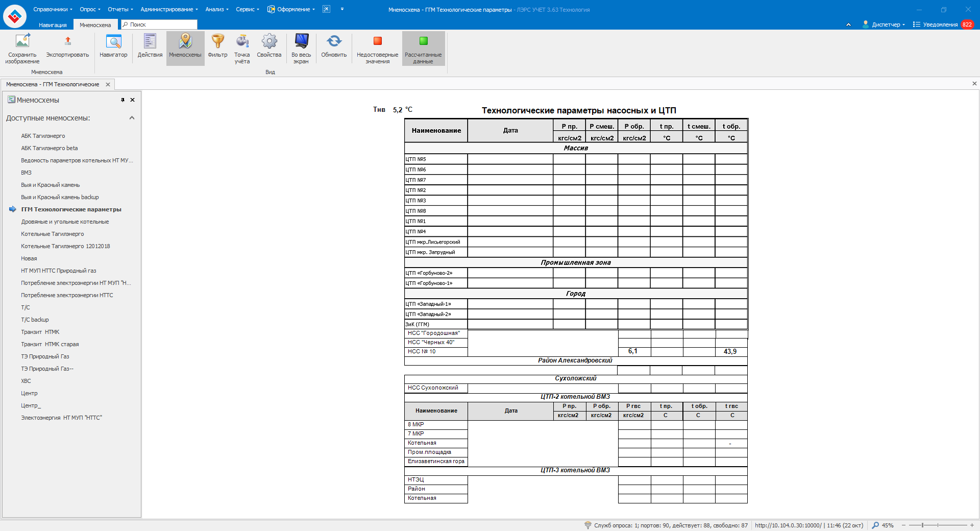980x531 pixels.
Task: Open the Dispatcher user dropdown
Action: point(884,25)
